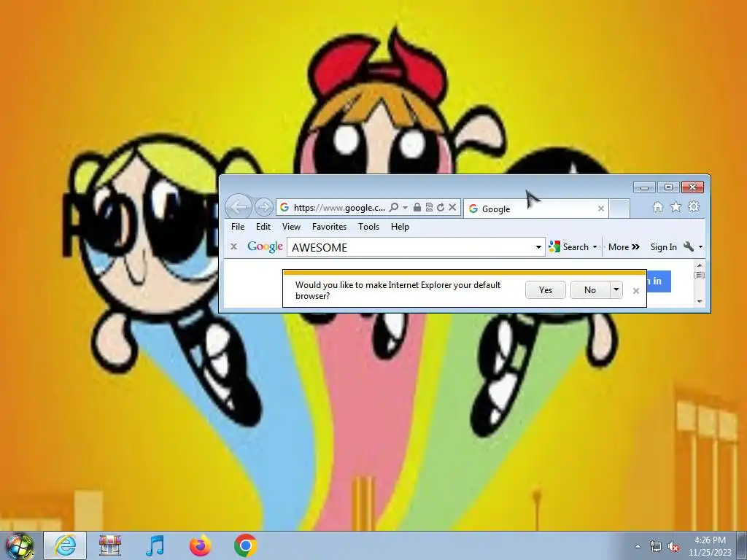Expand the toolbar search box history dropdown
This screenshot has height=560, width=747.
[x=539, y=247]
